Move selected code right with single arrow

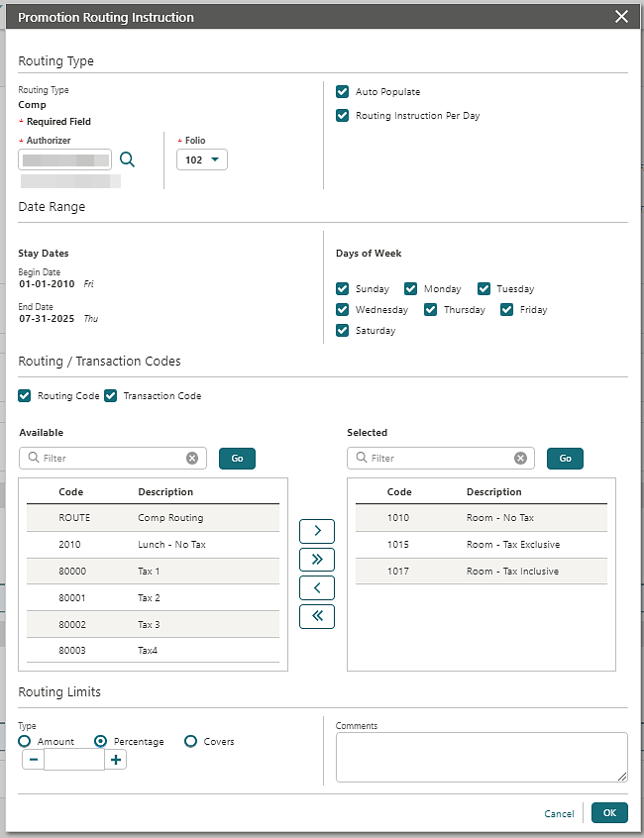coord(317,530)
